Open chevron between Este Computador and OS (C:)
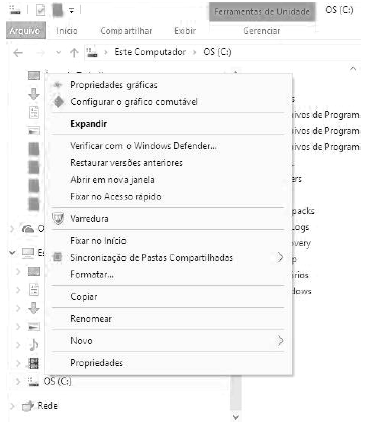This screenshot has width=382, height=427. tap(194, 52)
